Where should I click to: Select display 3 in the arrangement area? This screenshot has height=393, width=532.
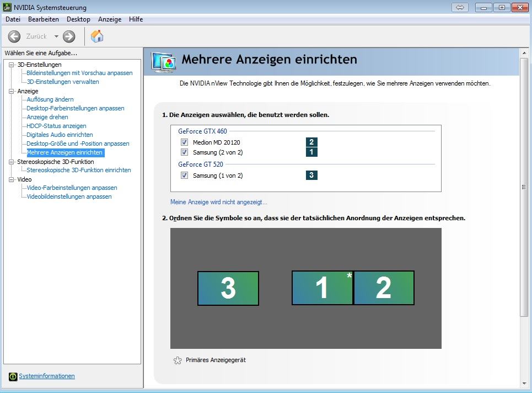click(228, 288)
